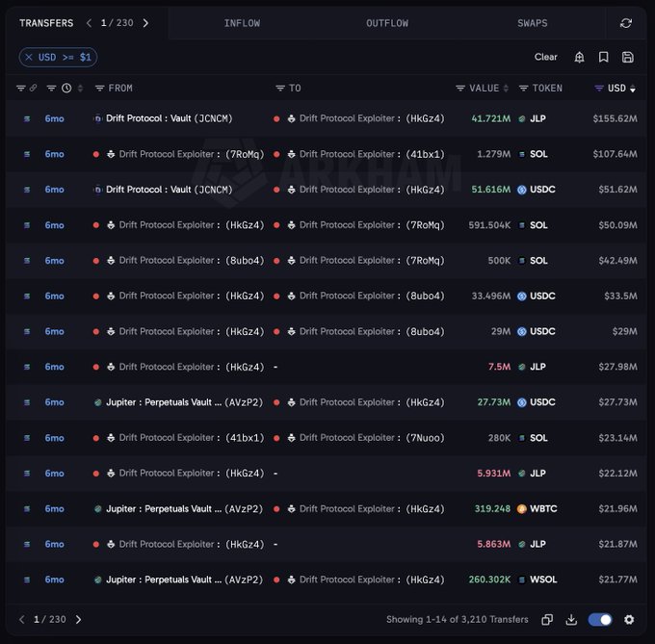Open transaction icon for $107.64M row

[x=27, y=154]
